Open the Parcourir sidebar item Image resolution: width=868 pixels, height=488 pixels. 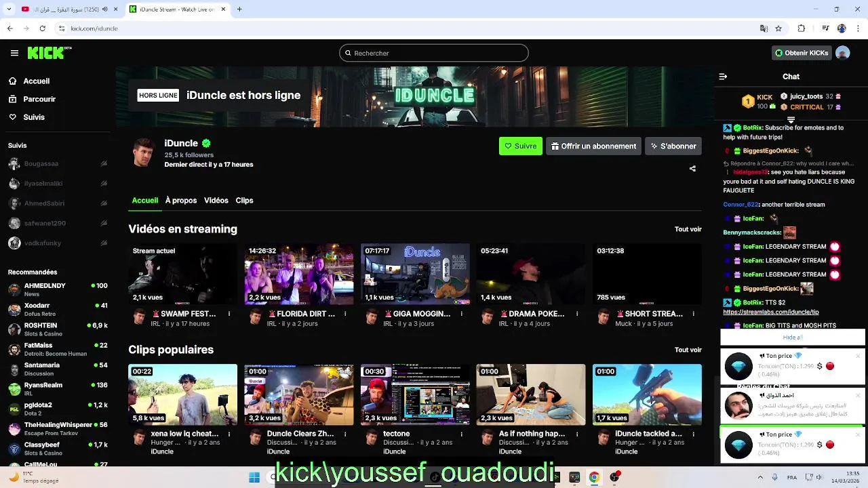39,99
